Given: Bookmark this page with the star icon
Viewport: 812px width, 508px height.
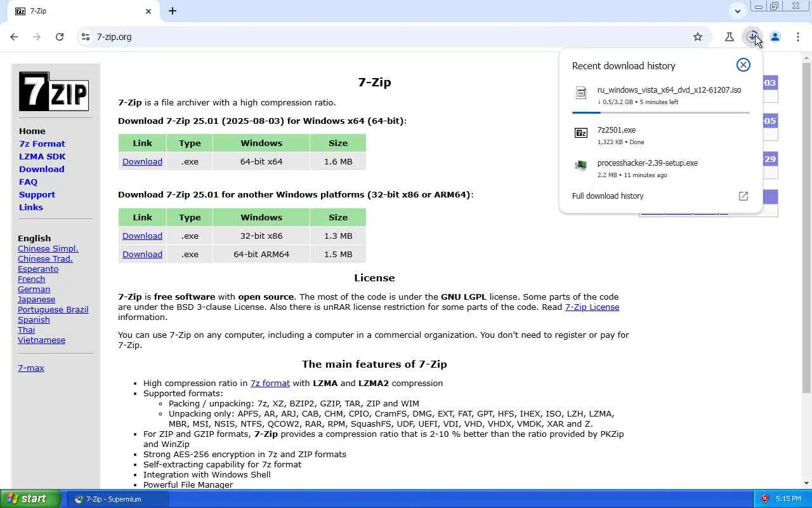Looking at the screenshot, I should coord(698,37).
